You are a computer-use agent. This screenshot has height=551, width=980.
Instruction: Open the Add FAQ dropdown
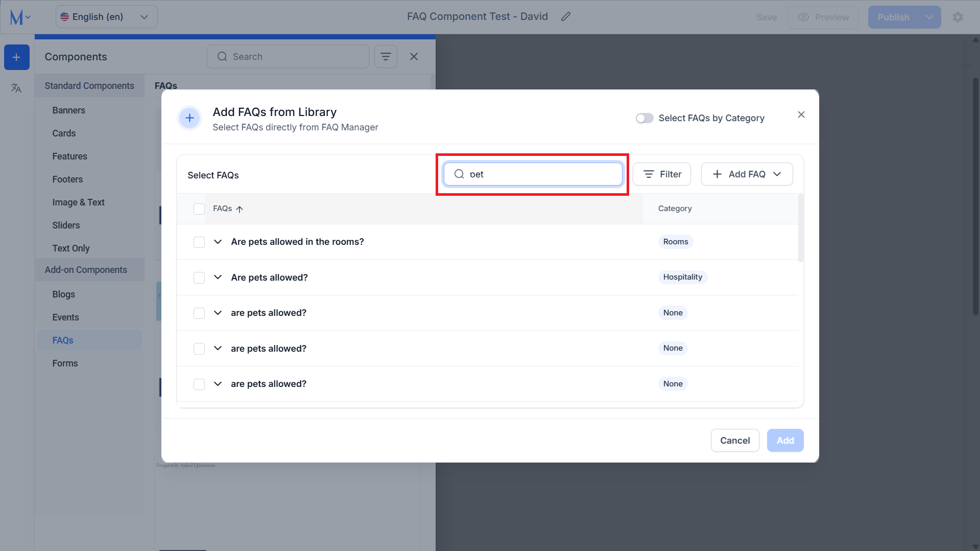(747, 174)
